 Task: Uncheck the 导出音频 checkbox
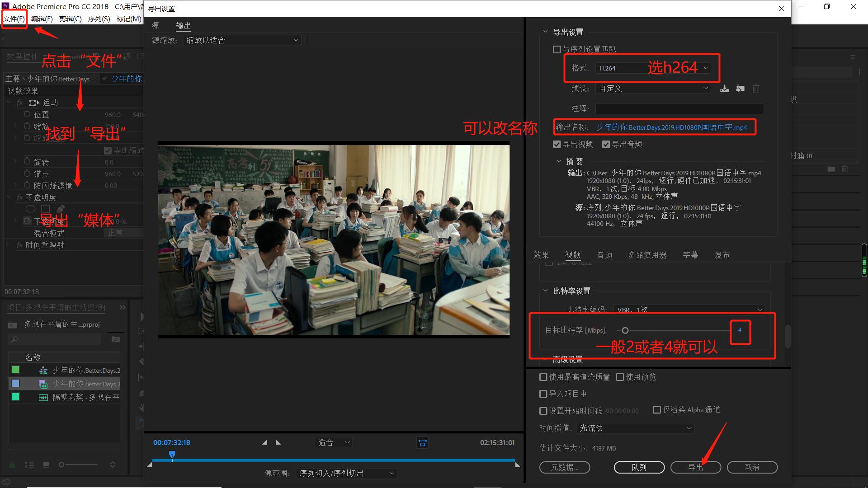pyautogui.click(x=606, y=145)
